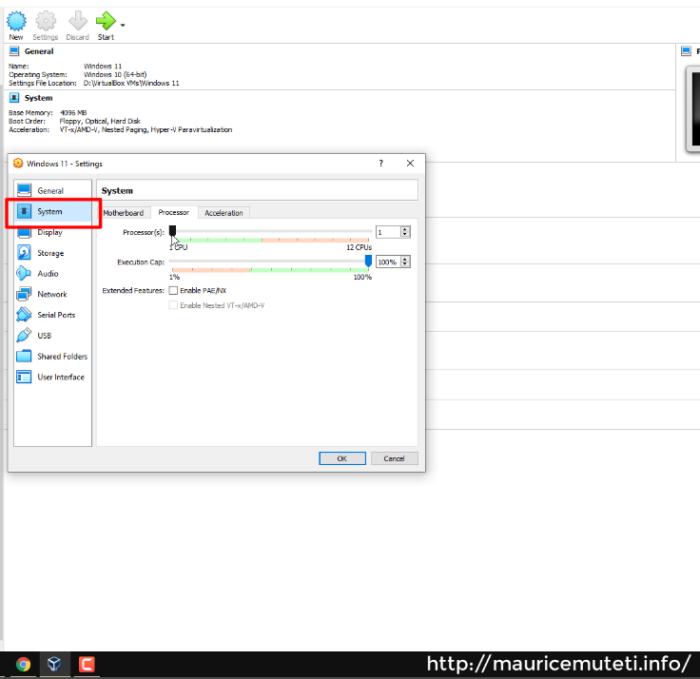Switch to the Acceleration tab
Image resolution: width=700 pixels, height=679 pixels.
pos(224,213)
